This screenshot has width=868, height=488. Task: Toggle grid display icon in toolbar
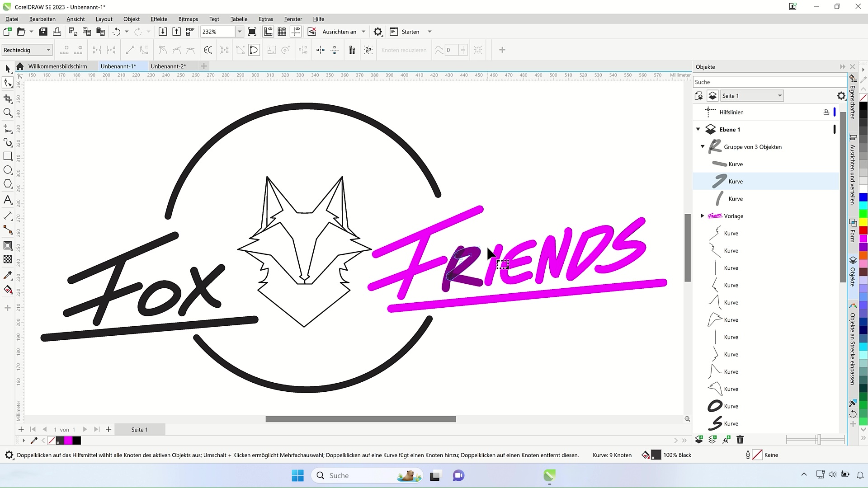[282, 32]
